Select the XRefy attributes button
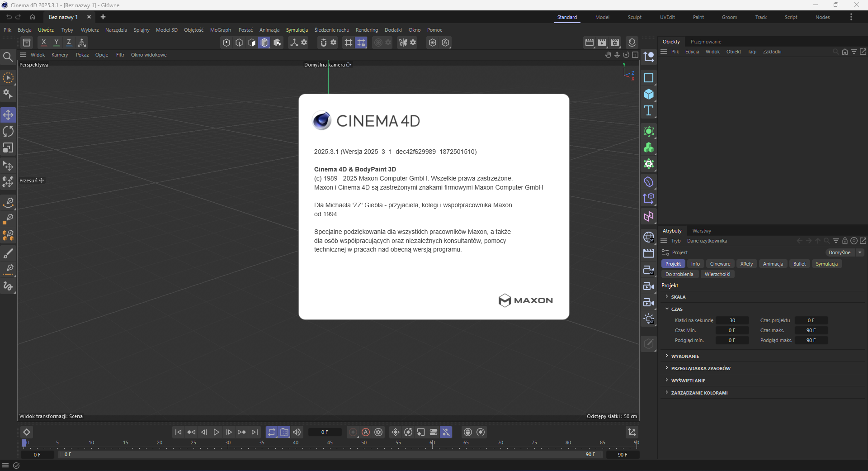 (x=746, y=264)
